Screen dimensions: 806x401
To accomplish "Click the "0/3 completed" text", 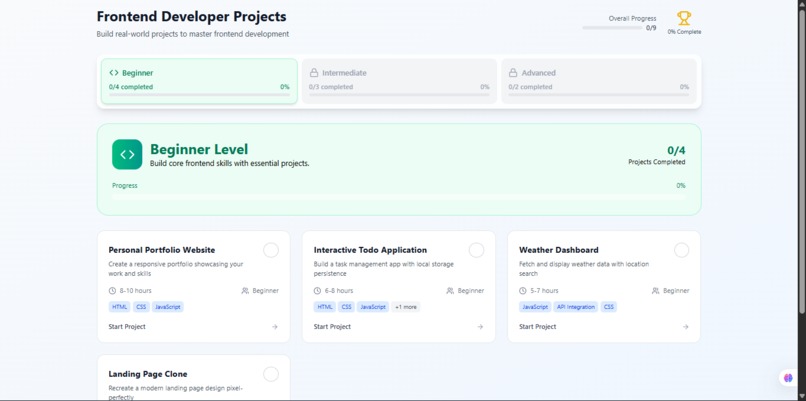I will tap(331, 87).
